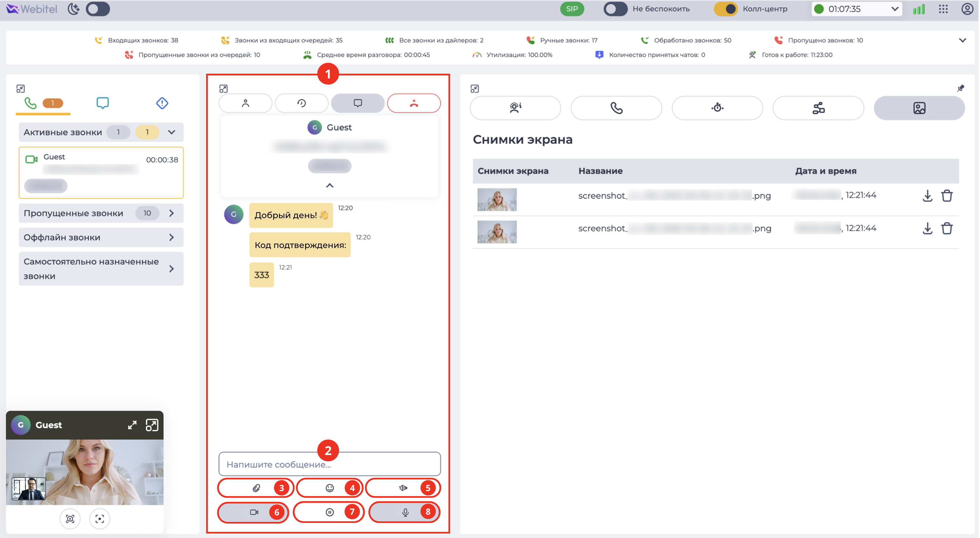
Task: Expand the Guest video to fullscreen
Action: [x=132, y=425]
